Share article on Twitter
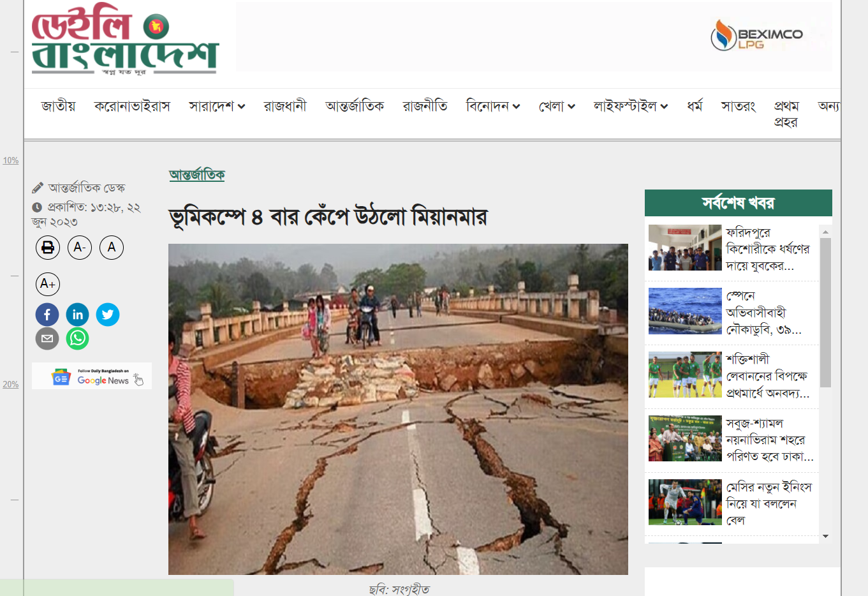This screenshot has width=868, height=596. [108, 315]
